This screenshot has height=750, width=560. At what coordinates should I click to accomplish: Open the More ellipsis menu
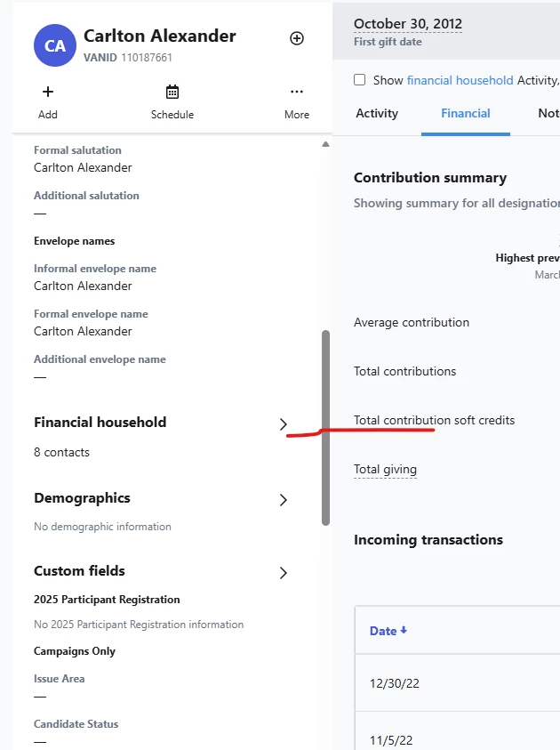click(x=297, y=92)
